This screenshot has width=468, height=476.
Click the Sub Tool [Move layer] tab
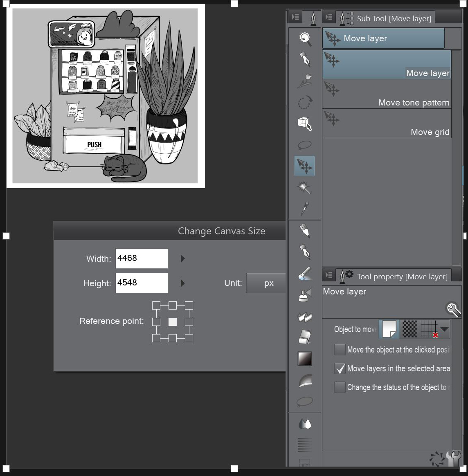386,18
